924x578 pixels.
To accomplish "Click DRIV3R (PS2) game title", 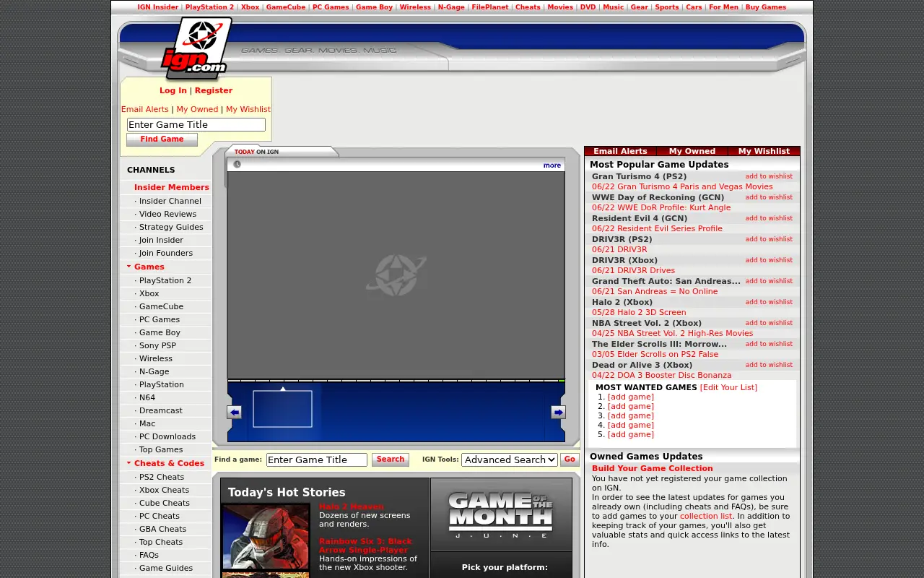I will [x=622, y=239].
